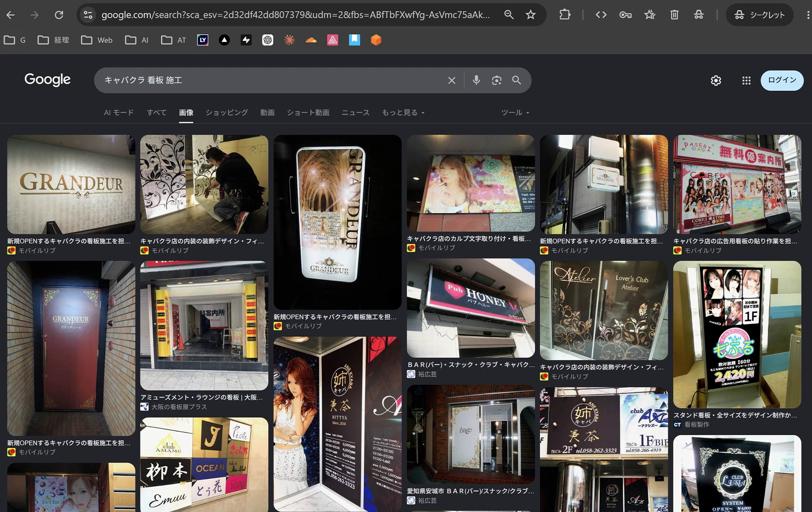The width and height of the screenshot is (812, 512).
Task: Open the G bookmark folder
Action: point(15,40)
